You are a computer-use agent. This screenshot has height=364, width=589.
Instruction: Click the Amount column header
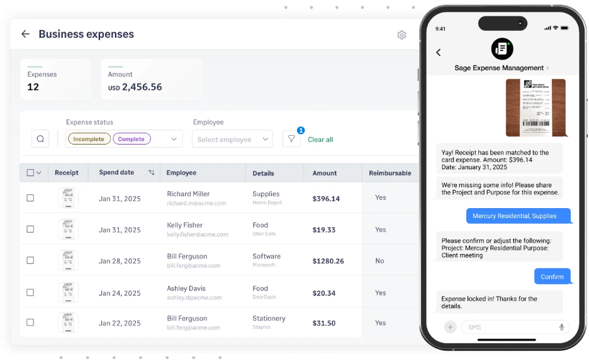tap(325, 173)
